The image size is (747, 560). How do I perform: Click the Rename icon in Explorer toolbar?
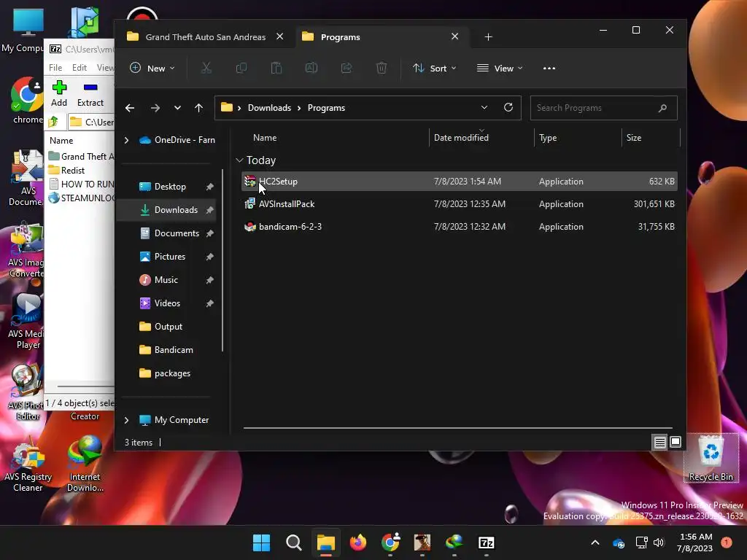point(311,68)
